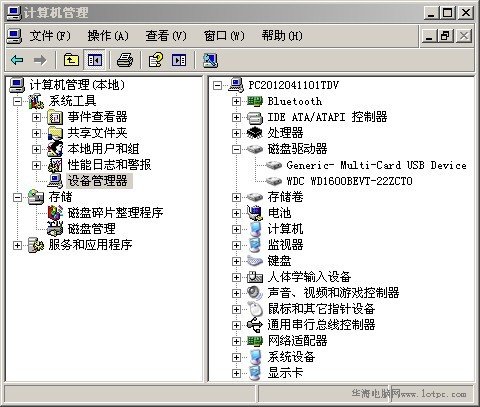The height and width of the screenshot is (407, 480).
Task: Expand the 本地用户和组 node
Action: [36, 149]
